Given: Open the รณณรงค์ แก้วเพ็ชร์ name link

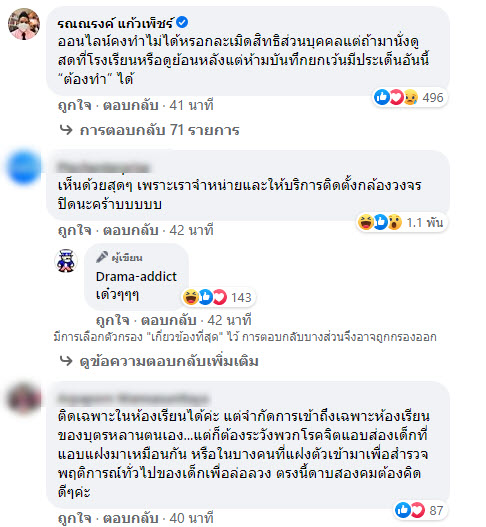Looking at the screenshot, I should [115, 23].
